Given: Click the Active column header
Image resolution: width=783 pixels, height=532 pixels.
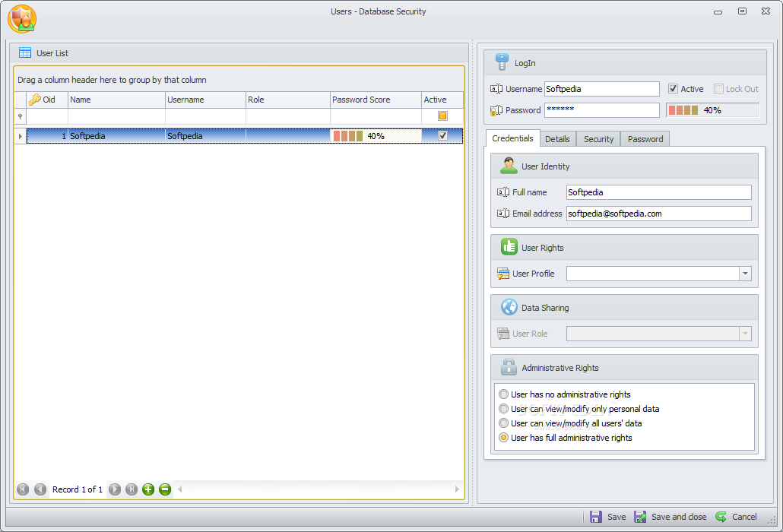Looking at the screenshot, I should [442, 100].
